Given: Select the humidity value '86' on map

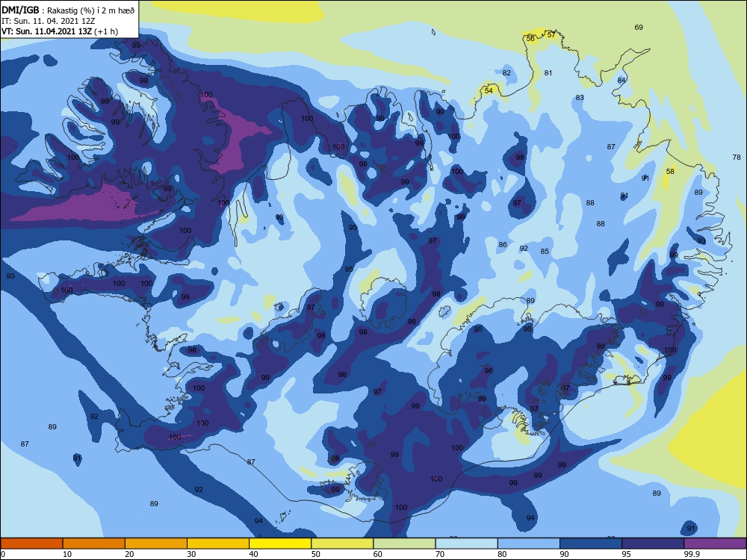Looking at the screenshot, I should click(x=503, y=245).
